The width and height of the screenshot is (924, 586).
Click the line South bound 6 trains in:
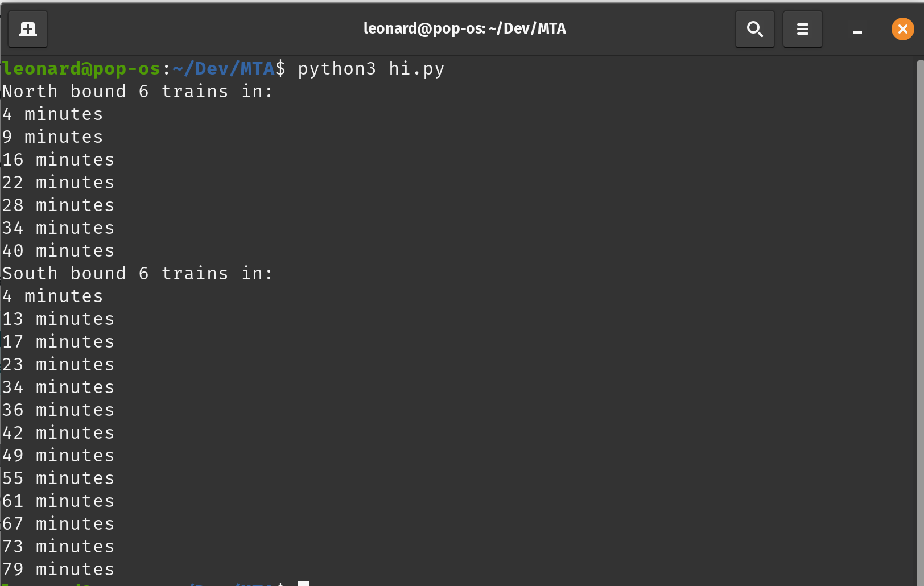coord(138,274)
